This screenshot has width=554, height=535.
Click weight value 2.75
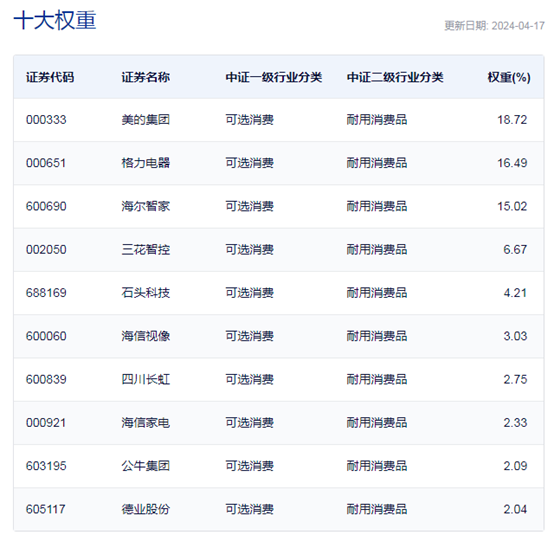coord(515,380)
